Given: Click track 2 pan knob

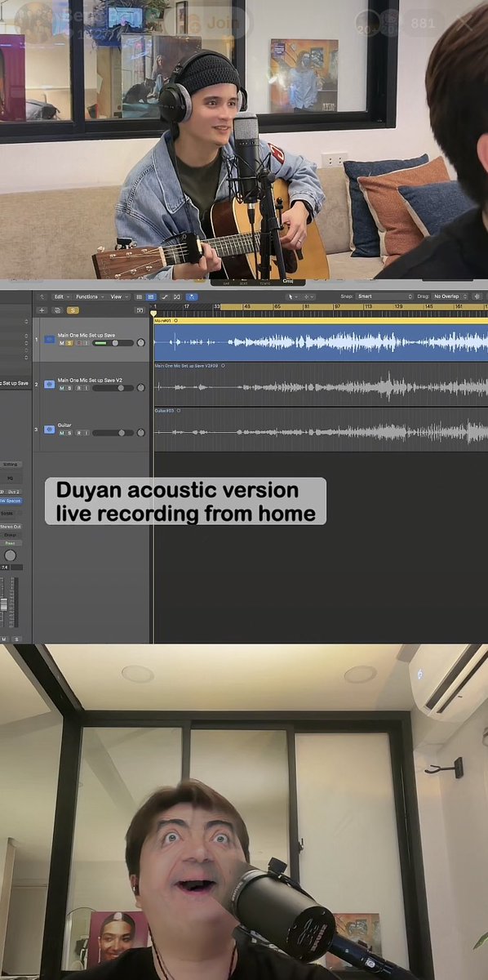Looking at the screenshot, I should [x=141, y=388].
